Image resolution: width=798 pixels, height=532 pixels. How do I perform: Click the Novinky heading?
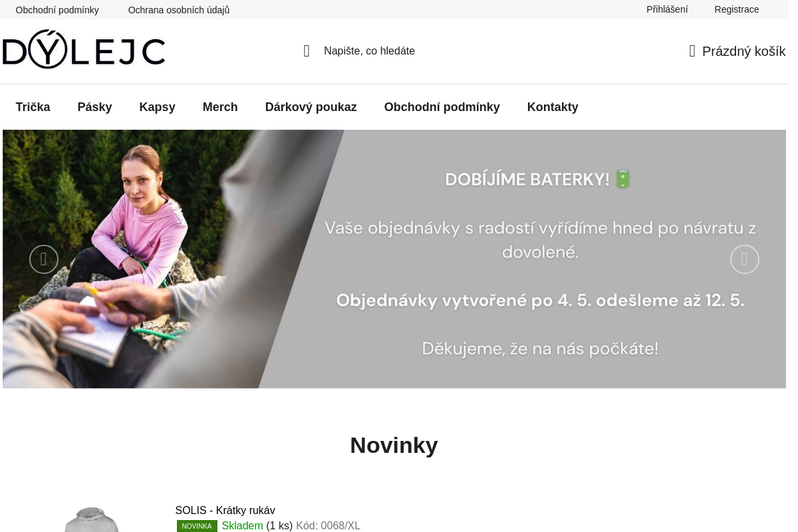[x=394, y=445]
